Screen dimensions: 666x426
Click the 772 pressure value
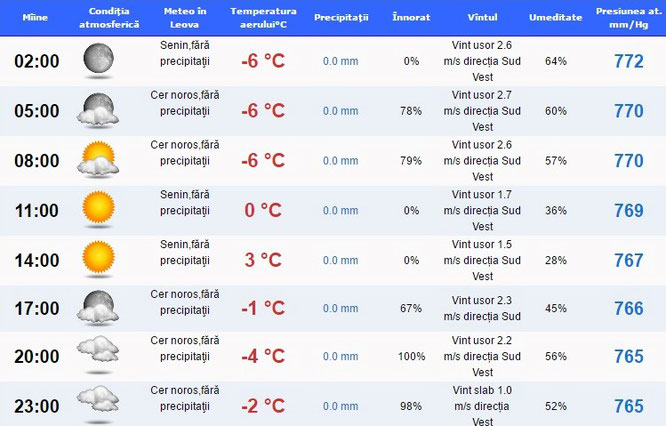[x=629, y=61]
